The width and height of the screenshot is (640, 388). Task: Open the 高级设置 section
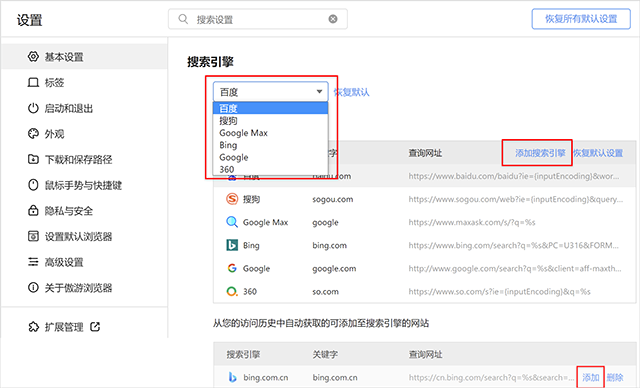84,262
